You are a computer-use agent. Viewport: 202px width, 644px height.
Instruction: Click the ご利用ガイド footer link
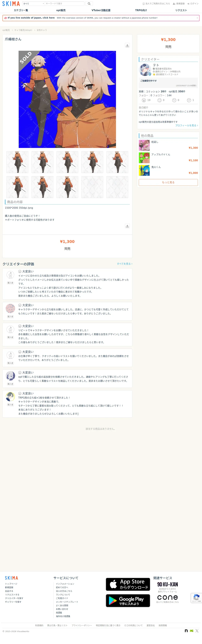[x=62, y=598]
